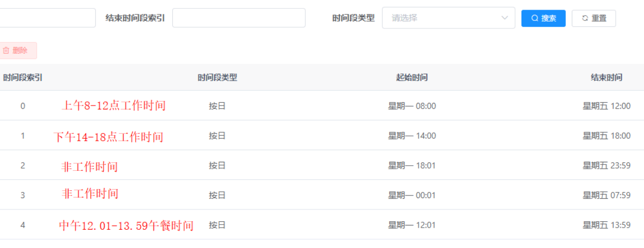Click the magnifier icon in search button
644x248 pixels.
point(534,18)
